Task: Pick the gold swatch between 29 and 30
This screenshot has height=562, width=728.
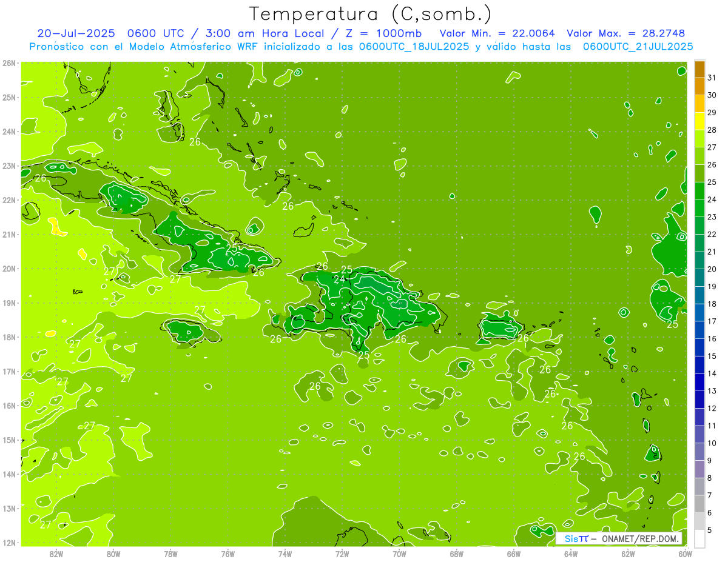Action: coord(699,104)
